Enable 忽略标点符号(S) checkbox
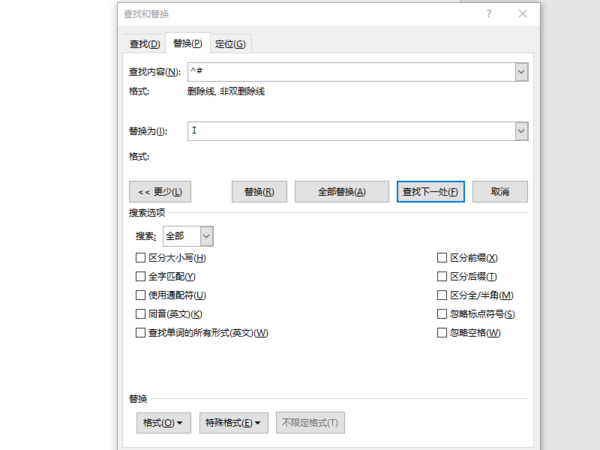Viewport: 600px width, 450px height. coord(442,314)
